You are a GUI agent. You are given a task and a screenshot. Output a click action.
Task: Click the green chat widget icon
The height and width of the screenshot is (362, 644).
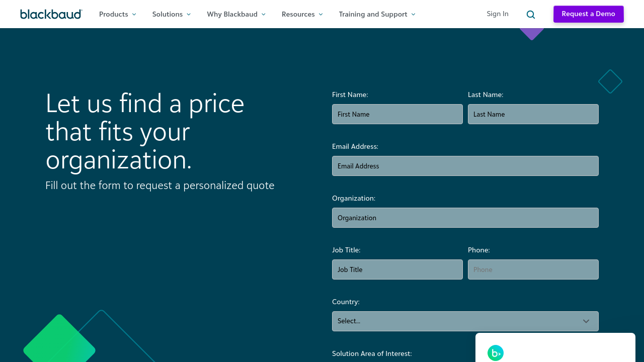[495, 353]
